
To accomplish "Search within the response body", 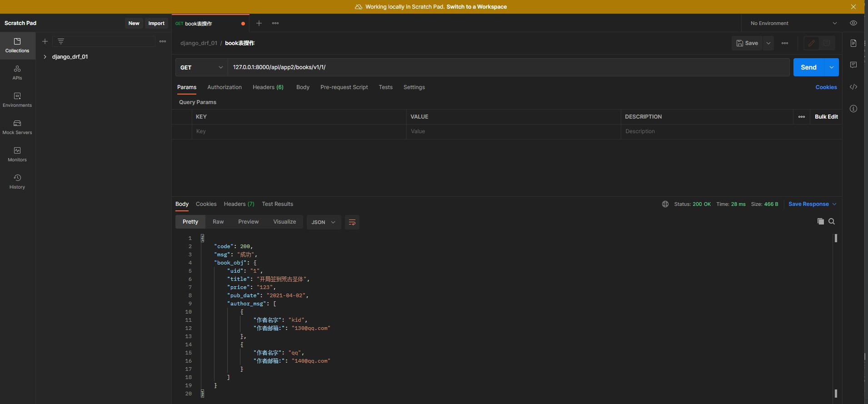I will (832, 221).
